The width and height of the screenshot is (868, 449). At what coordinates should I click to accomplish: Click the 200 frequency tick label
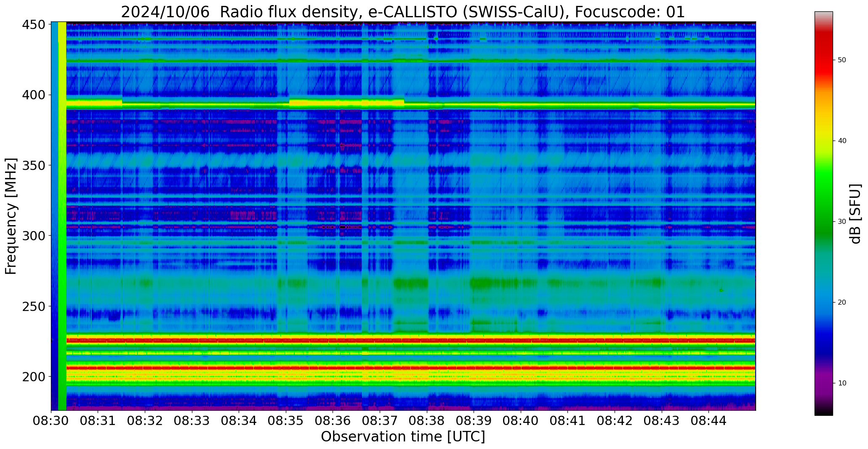(33, 377)
